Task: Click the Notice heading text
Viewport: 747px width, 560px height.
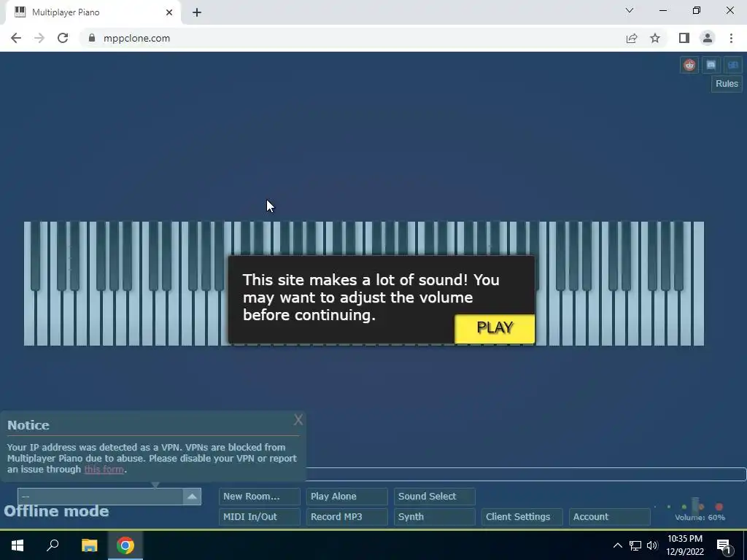Action: (x=28, y=425)
